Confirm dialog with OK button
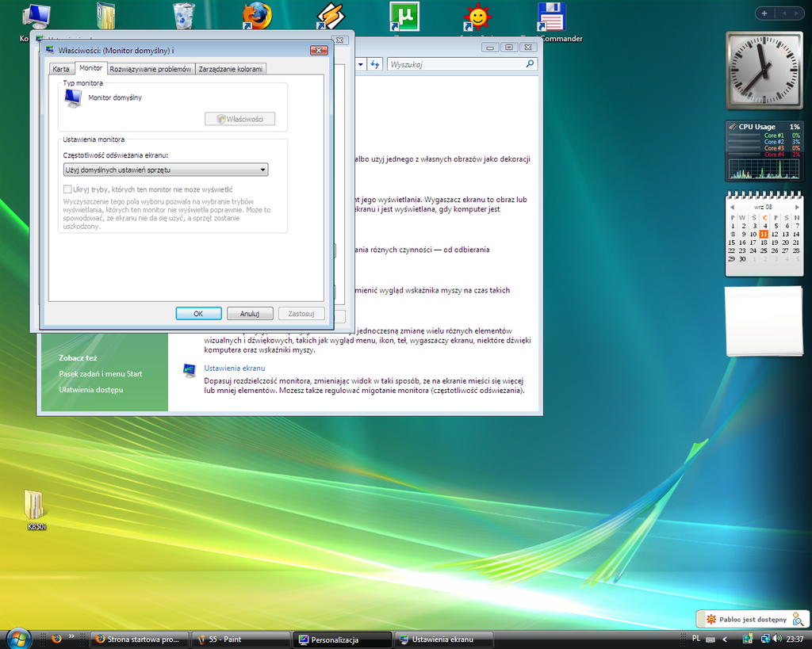 (x=198, y=314)
